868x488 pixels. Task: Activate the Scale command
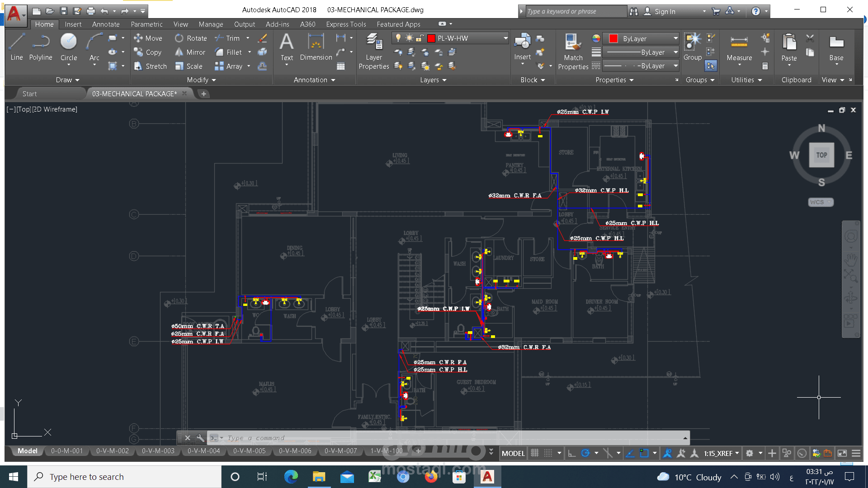[x=189, y=66]
